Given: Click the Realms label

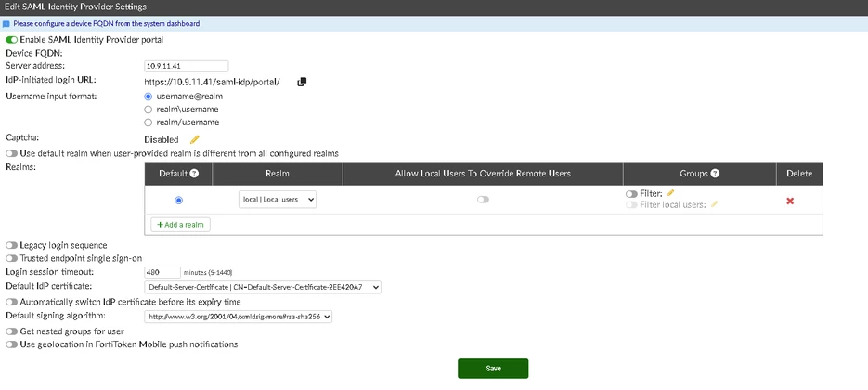Looking at the screenshot, I should (20, 166).
